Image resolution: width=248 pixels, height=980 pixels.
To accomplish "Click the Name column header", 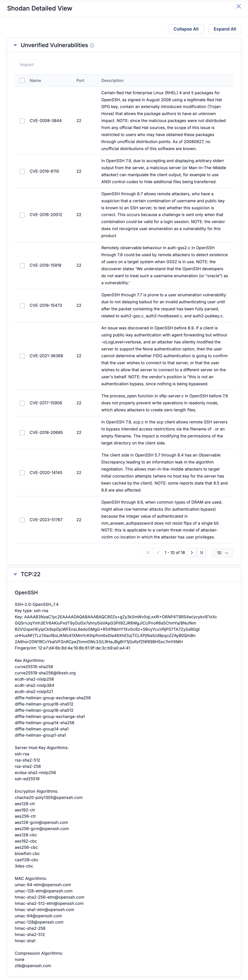I will 35,80.
